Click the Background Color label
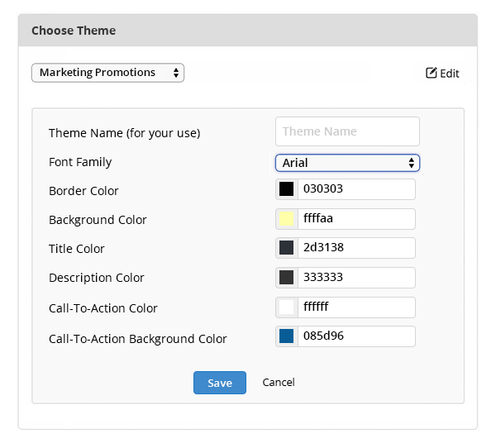 tap(98, 220)
